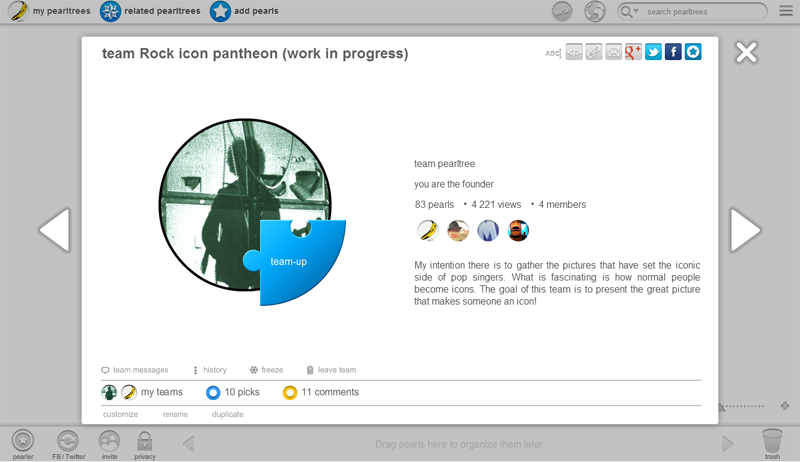Open my teams
Viewport: 800px width, 462px height.
[x=142, y=392]
